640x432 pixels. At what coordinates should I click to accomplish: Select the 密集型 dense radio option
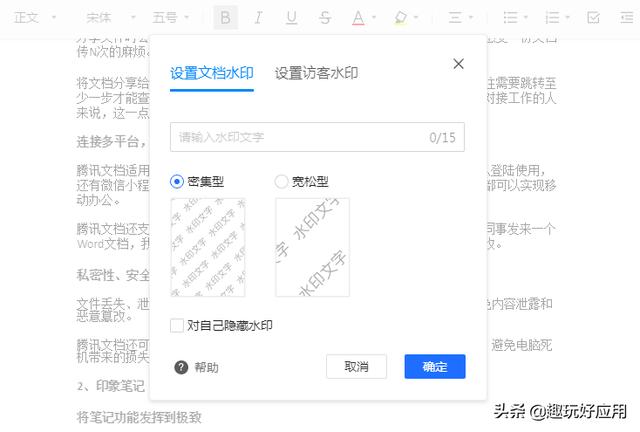(x=177, y=181)
